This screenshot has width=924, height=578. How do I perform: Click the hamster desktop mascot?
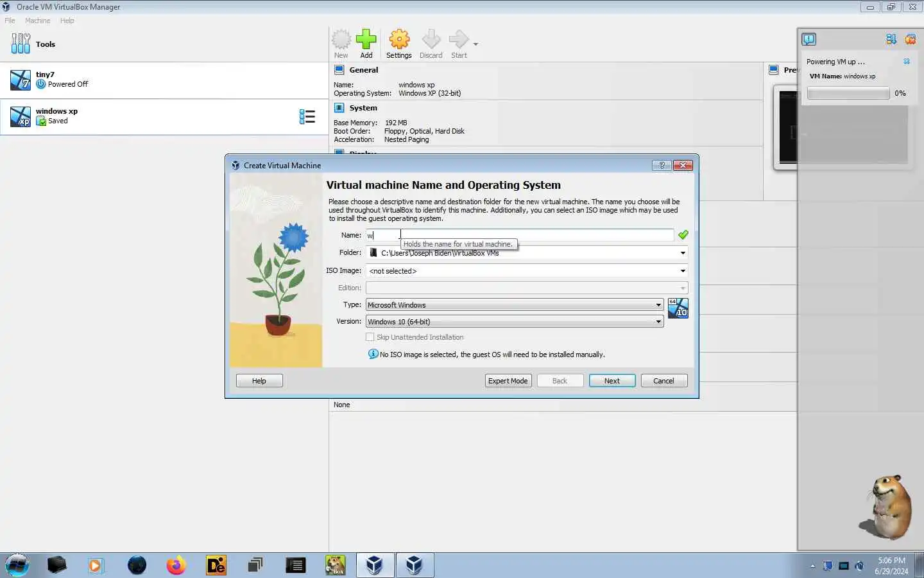(887, 506)
